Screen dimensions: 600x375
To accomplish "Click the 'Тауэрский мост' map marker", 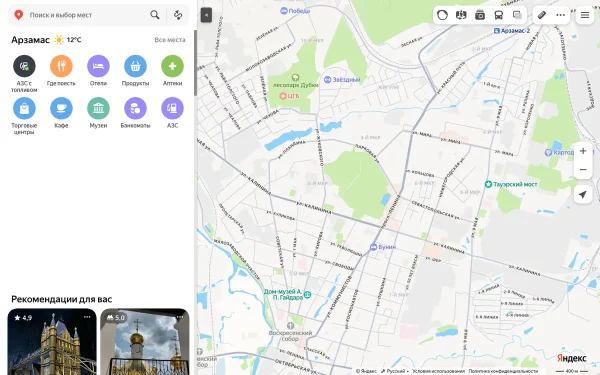I will (488, 184).
